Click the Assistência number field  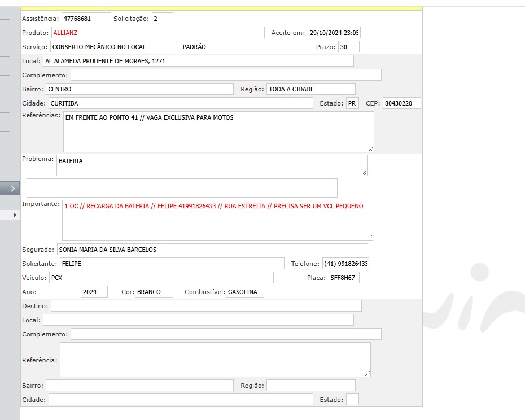[86, 19]
